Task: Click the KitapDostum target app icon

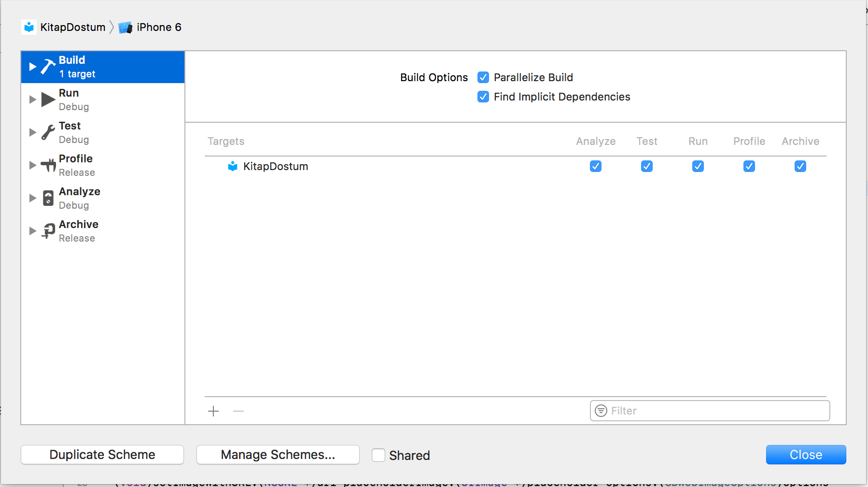Action: click(x=233, y=166)
